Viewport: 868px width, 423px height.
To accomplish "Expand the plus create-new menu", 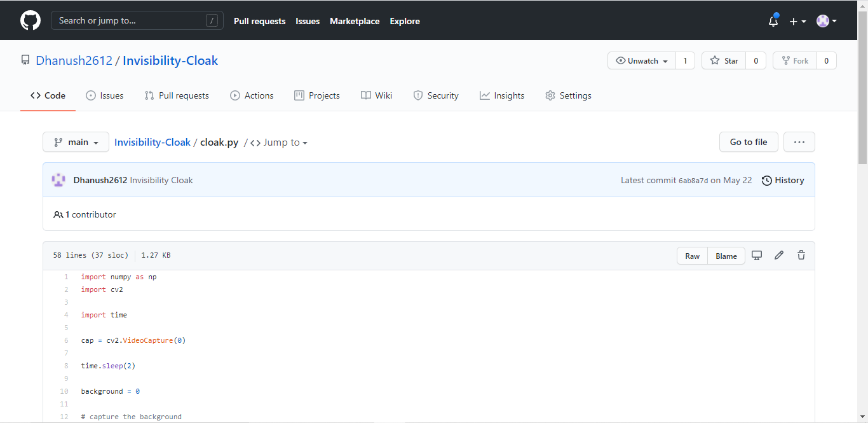I will coord(797,21).
